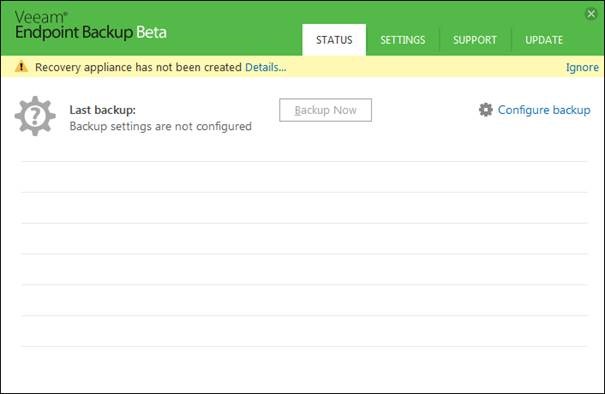Viewport: 605px width, 394px height.
Task: Select the first empty row in the backup list
Action: [x=304, y=177]
